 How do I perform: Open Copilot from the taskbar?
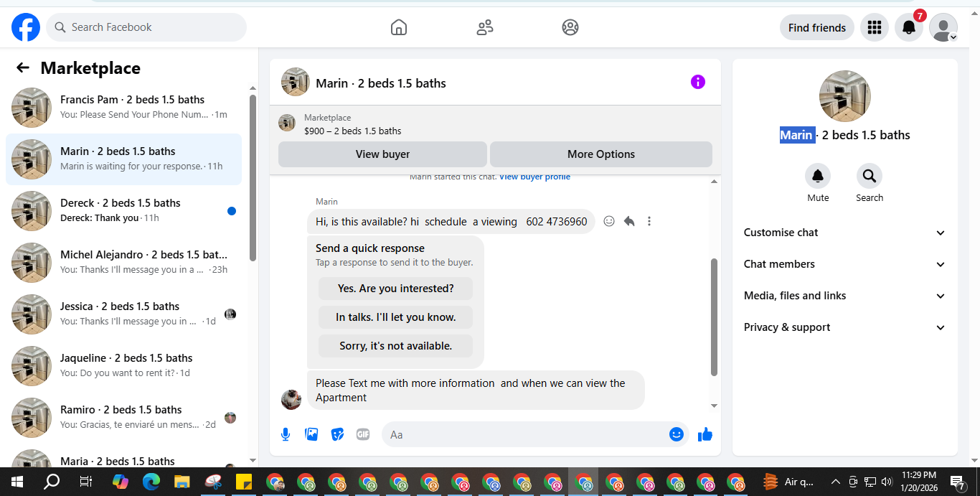(x=120, y=482)
